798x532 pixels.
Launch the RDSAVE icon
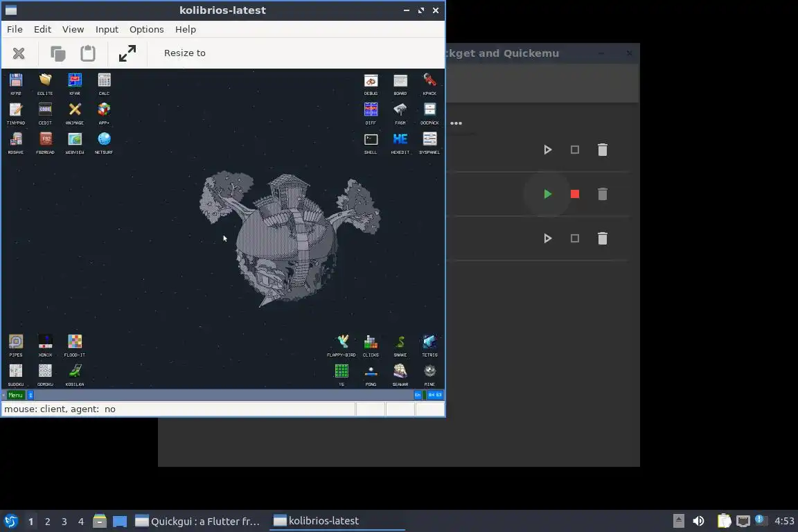[x=16, y=141]
